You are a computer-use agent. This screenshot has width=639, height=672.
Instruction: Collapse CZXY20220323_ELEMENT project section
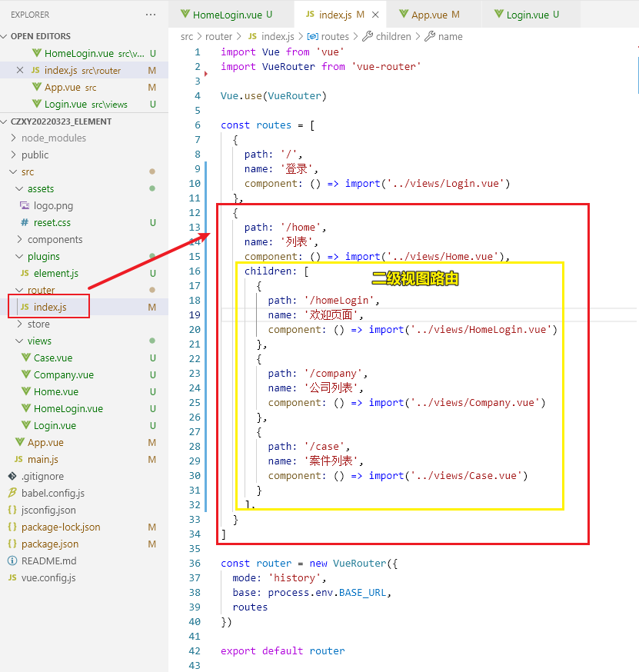(61, 121)
